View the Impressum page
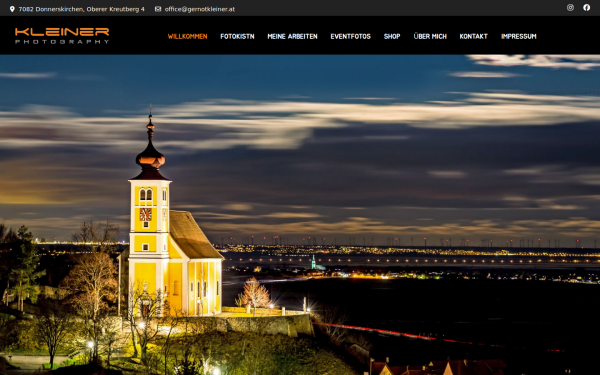 518,36
